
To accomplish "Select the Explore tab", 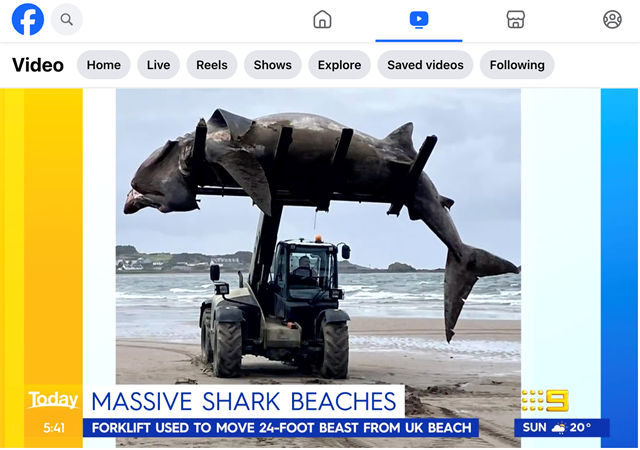I will click(x=339, y=65).
